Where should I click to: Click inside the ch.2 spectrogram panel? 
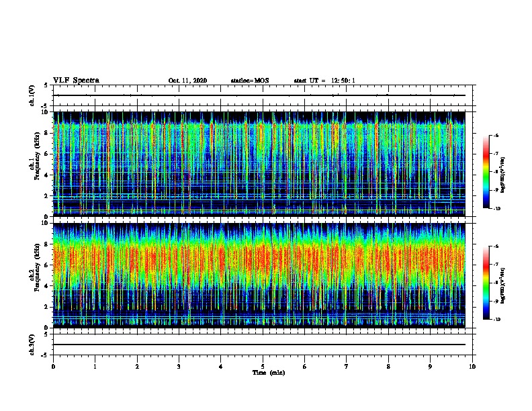point(259,275)
